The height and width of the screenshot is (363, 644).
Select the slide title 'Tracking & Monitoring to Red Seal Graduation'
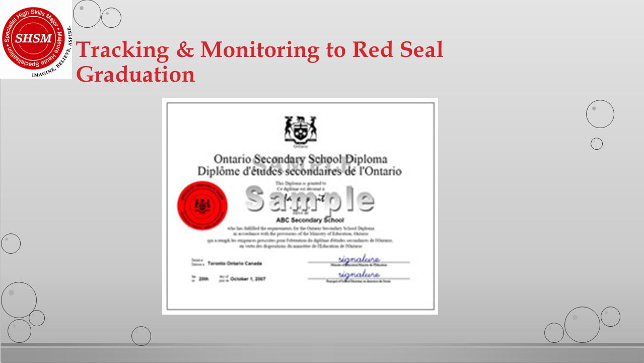[260, 62]
